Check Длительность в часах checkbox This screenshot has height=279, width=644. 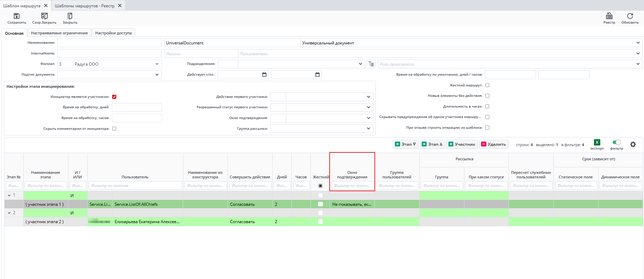pyautogui.click(x=487, y=107)
